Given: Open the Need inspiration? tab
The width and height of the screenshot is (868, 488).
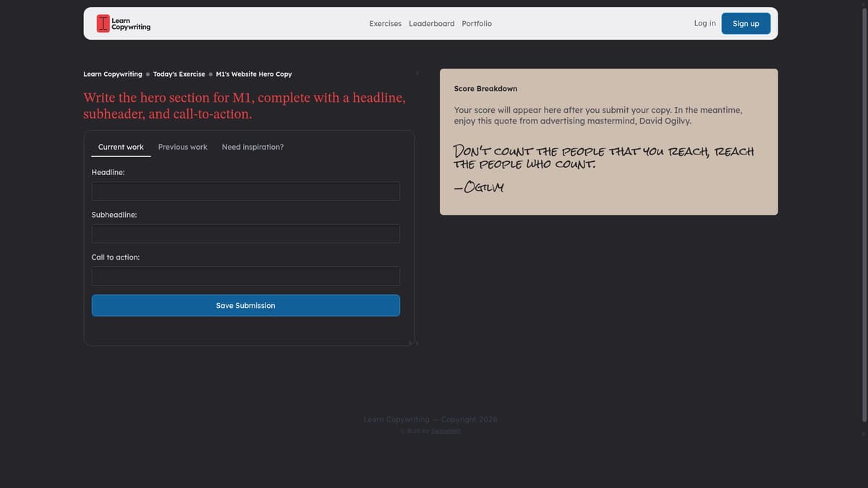Looking at the screenshot, I should [252, 147].
